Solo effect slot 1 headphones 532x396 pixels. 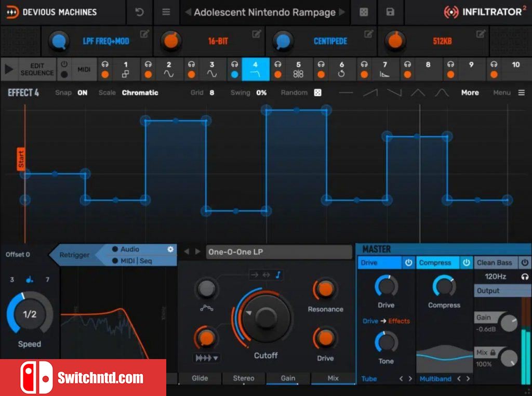pyautogui.click(x=105, y=64)
